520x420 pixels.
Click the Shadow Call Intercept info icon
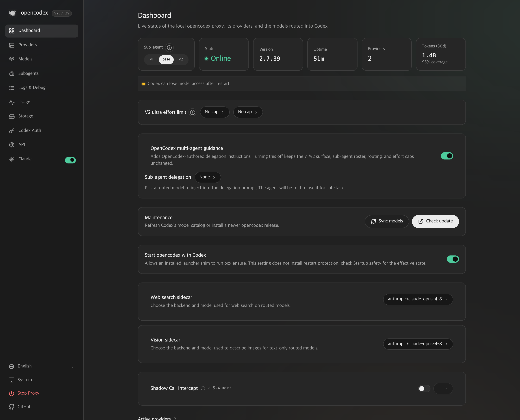(203, 388)
